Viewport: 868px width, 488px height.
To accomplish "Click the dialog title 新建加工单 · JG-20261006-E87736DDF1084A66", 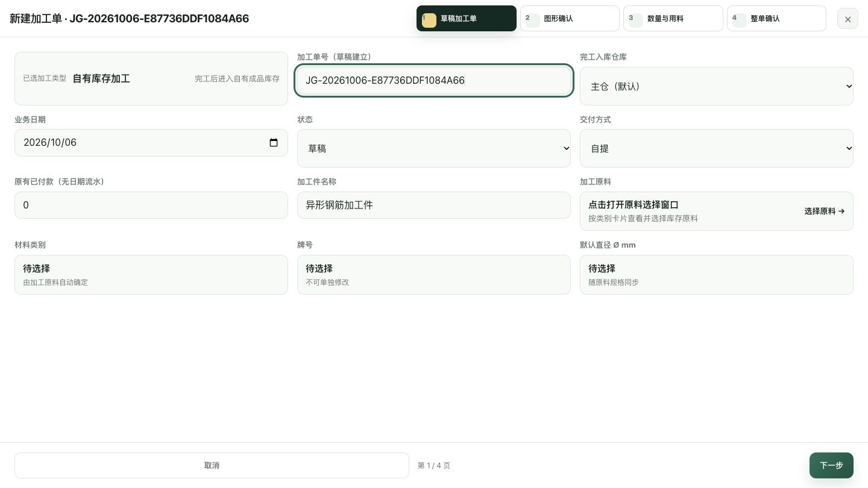I will (x=129, y=19).
